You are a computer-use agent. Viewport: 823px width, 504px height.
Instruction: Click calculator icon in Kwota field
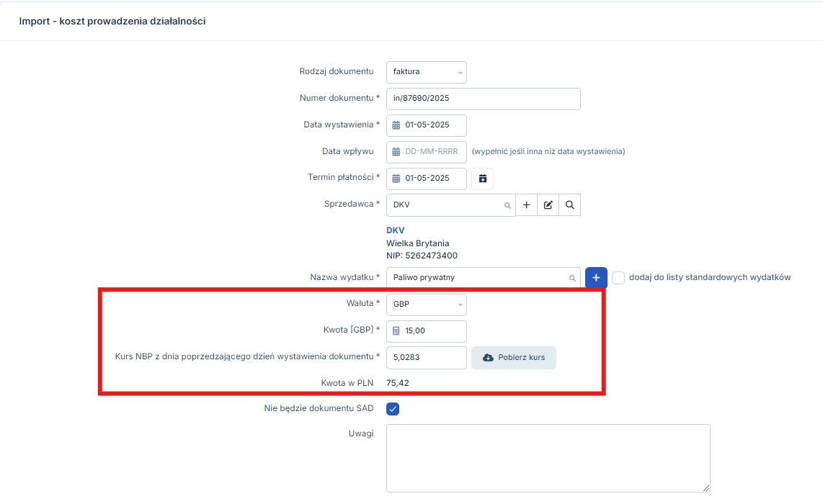[x=396, y=331]
